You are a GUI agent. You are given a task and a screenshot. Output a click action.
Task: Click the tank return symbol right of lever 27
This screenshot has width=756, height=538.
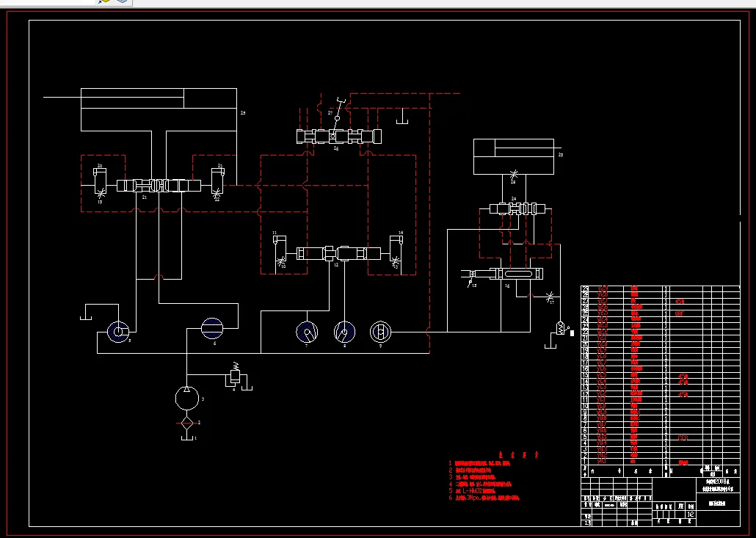pos(402,116)
